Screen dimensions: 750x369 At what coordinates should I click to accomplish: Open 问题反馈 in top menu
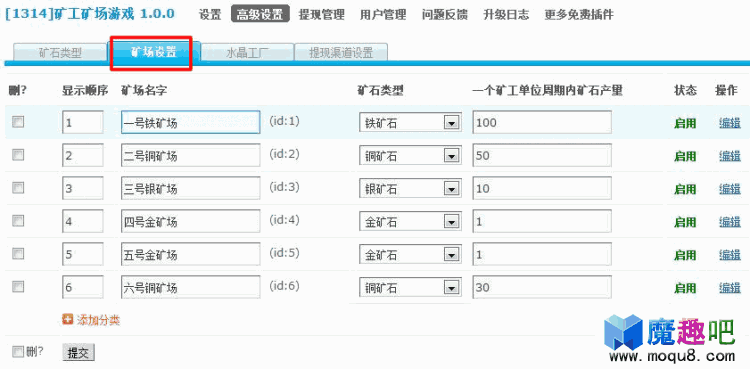[x=445, y=15]
